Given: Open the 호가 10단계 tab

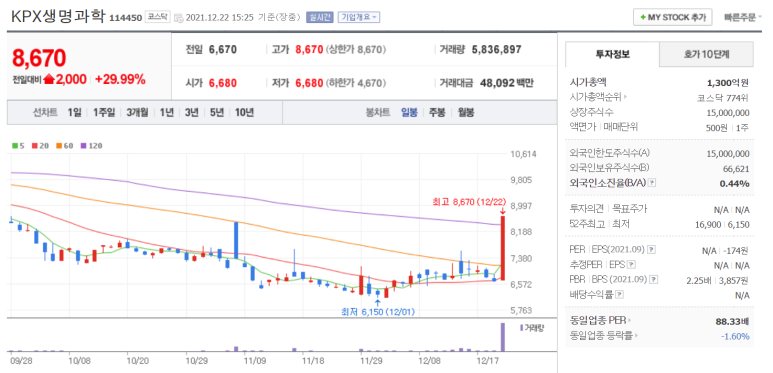Looking at the screenshot, I should click(x=706, y=54).
